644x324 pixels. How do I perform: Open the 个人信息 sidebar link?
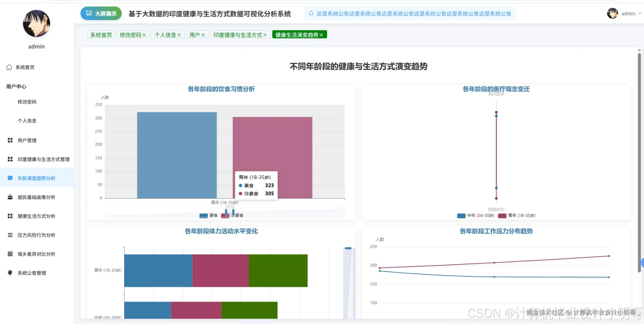pos(27,121)
